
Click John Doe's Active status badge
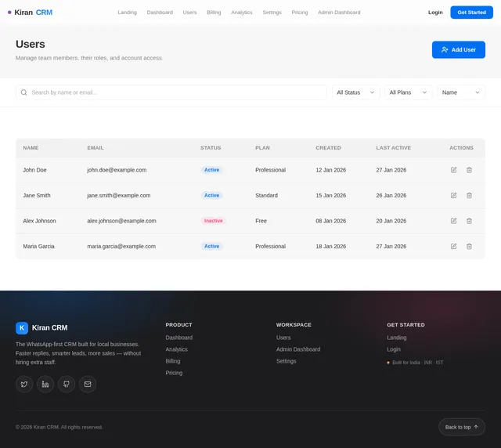211,170
